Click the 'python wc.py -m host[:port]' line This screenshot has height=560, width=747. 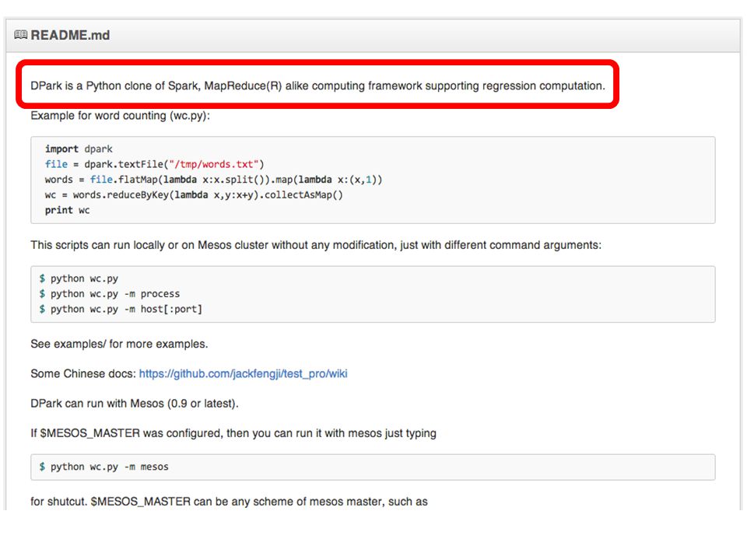point(121,309)
